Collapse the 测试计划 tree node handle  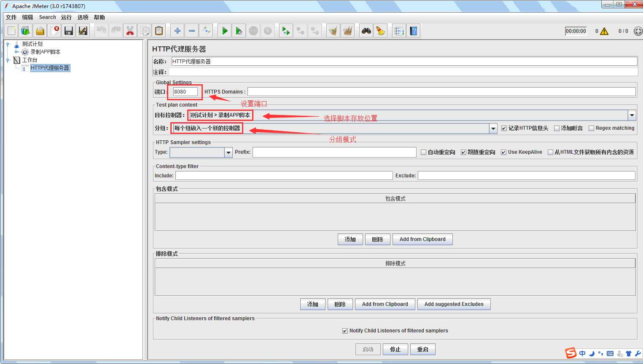pos(8,44)
